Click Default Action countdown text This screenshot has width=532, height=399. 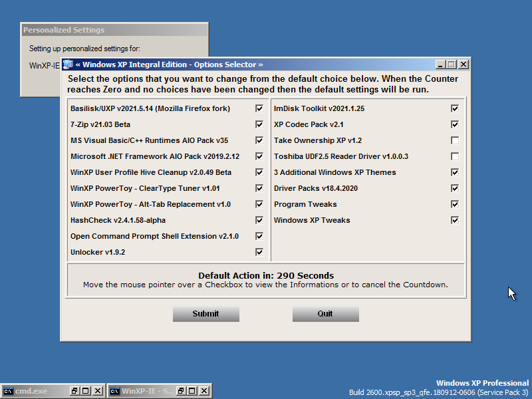[x=266, y=275]
